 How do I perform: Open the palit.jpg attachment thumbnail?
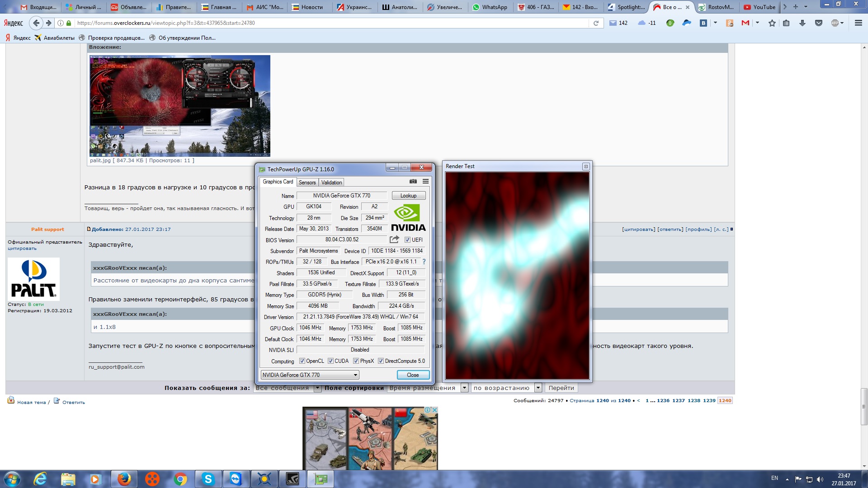(x=179, y=106)
